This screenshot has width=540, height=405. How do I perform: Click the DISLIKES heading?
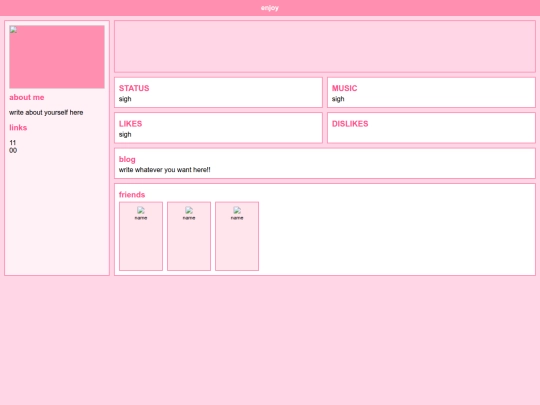[x=350, y=124]
